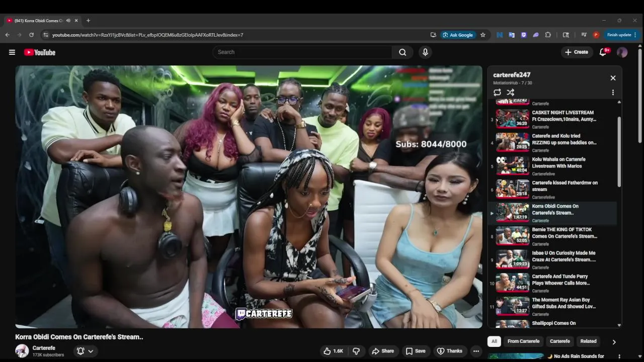
Task: Dislike this video
Action: (x=356, y=351)
